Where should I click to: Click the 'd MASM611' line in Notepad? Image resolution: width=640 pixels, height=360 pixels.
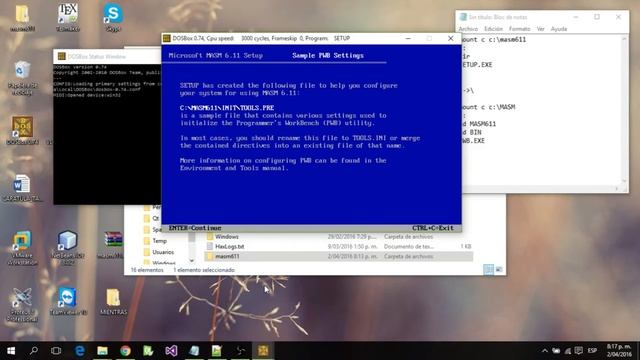tap(479, 124)
